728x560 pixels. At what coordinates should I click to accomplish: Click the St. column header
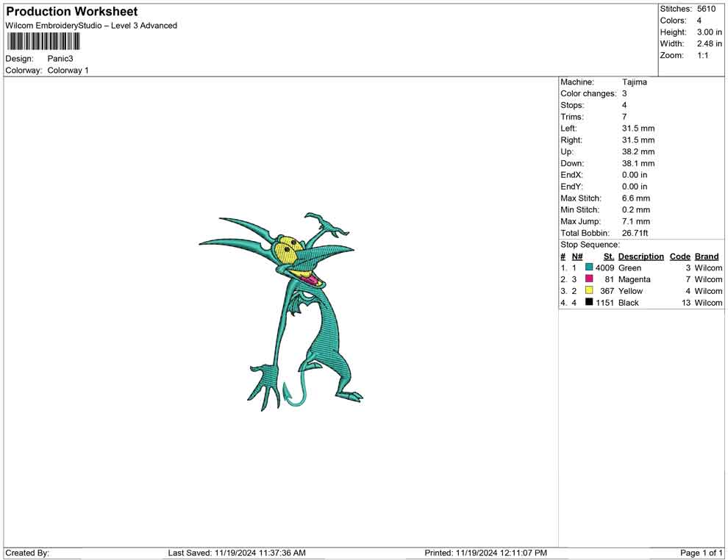click(x=608, y=256)
